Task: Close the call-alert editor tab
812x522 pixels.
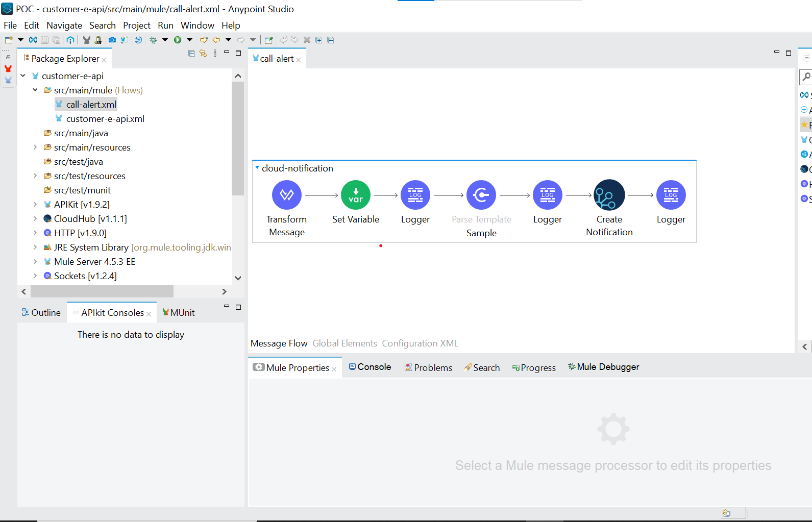Action: click(299, 60)
